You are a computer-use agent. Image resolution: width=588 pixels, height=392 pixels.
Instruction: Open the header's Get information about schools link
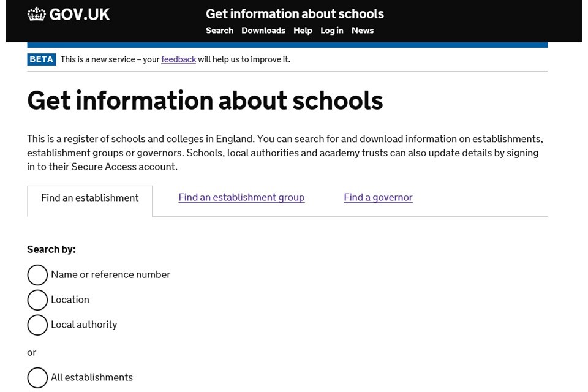coord(295,13)
